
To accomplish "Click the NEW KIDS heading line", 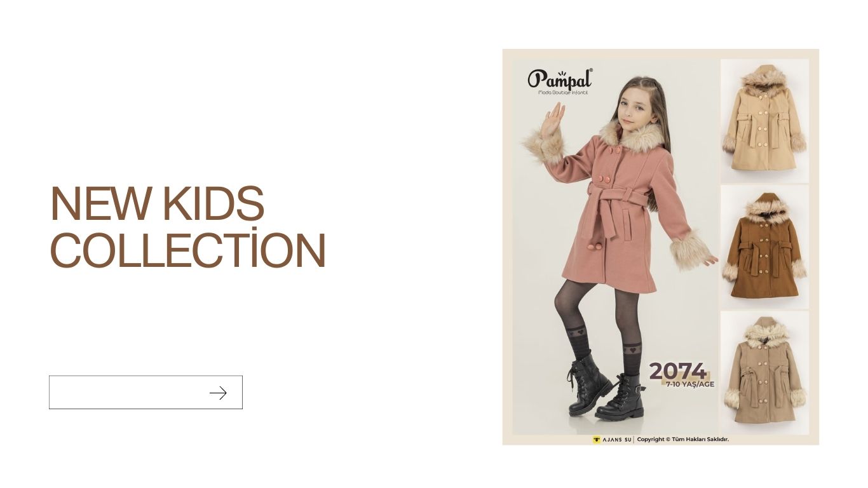I will (x=157, y=203).
